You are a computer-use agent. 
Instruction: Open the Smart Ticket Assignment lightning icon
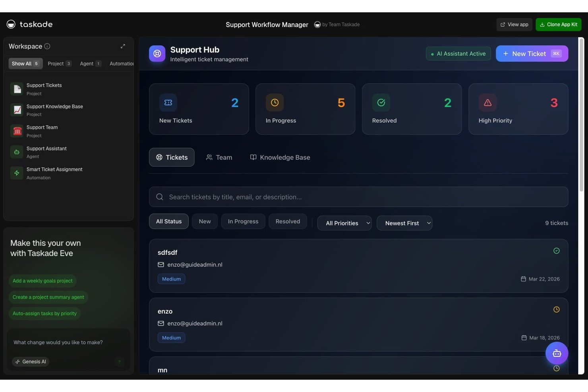point(17,173)
